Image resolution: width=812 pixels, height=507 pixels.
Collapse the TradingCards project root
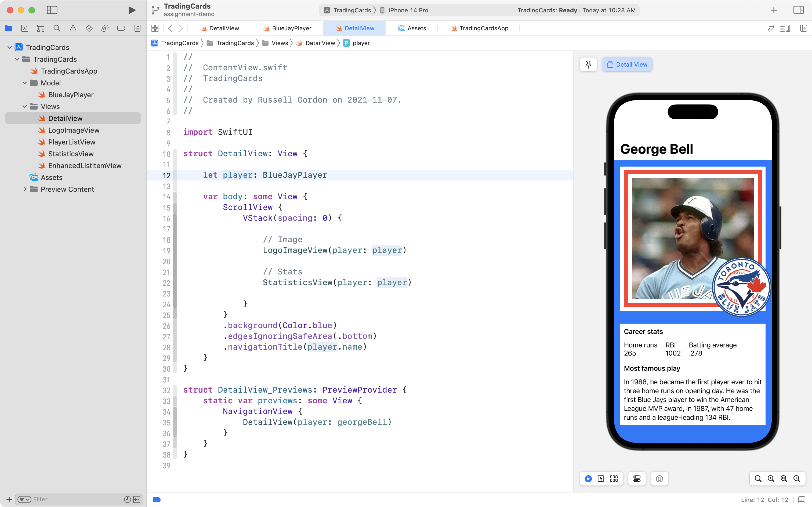click(9, 47)
